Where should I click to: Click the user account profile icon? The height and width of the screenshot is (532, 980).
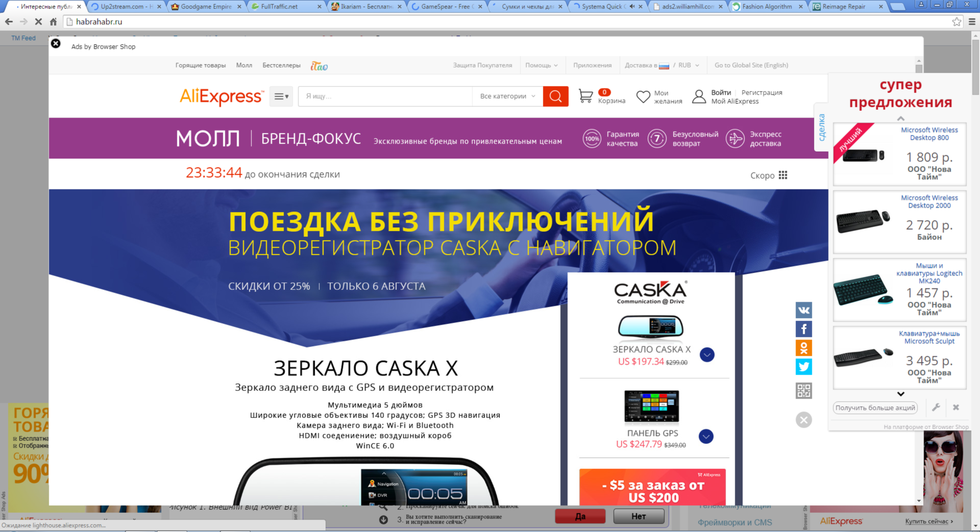(699, 96)
